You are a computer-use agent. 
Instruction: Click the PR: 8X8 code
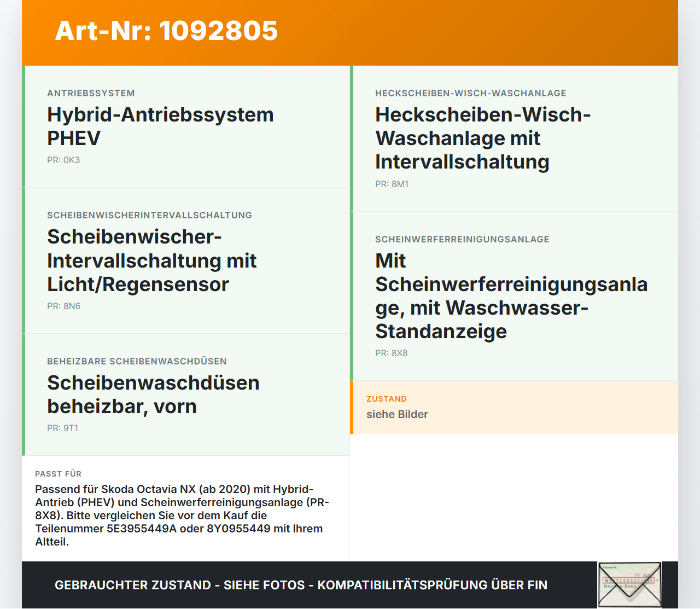tap(392, 353)
